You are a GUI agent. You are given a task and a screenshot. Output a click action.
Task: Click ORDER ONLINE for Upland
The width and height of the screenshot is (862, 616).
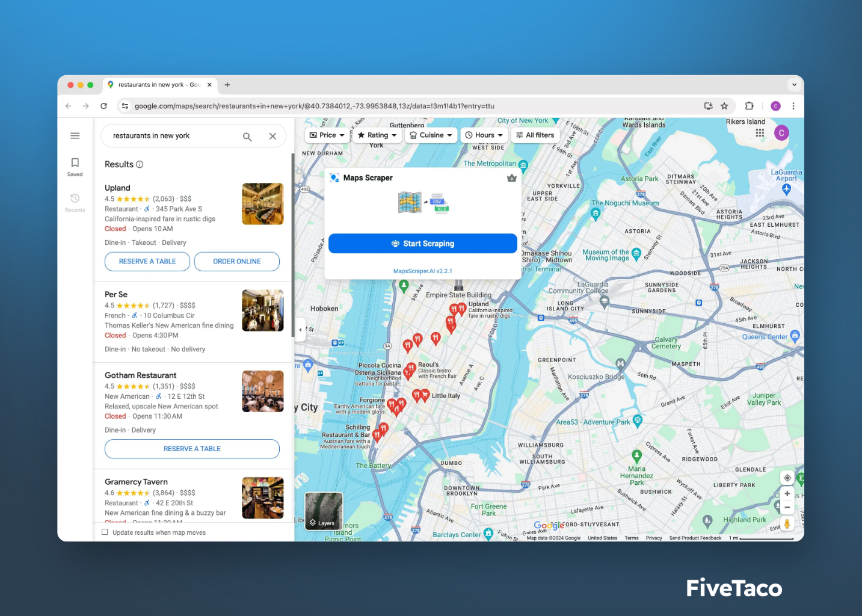[x=237, y=262]
